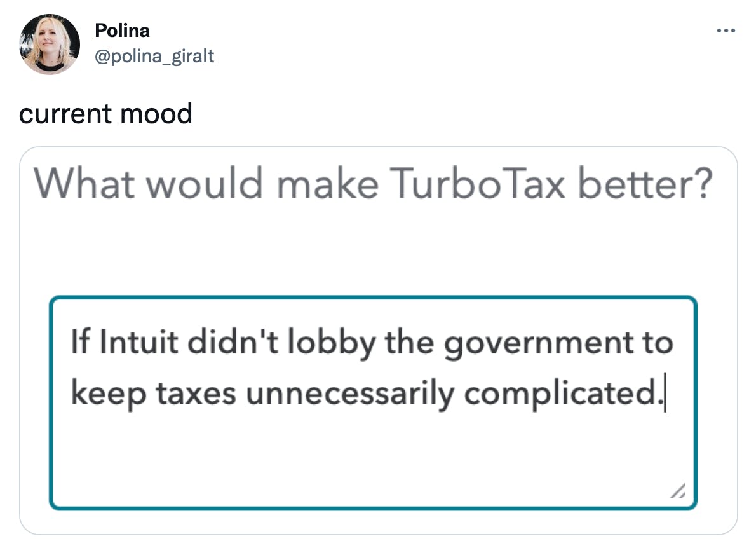The width and height of the screenshot is (756, 548).
Task: Open the @polina_giralt handle link
Action: [154, 56]
